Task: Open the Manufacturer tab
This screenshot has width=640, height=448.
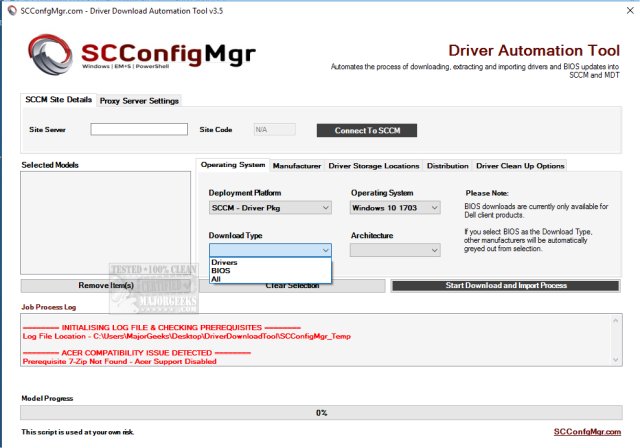Action: pyautogui.click(x=297, y=166)
